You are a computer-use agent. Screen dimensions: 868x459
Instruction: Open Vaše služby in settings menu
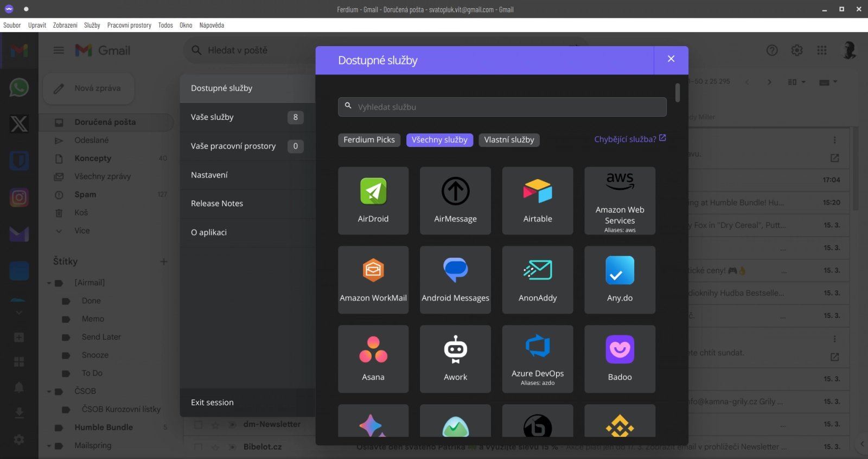tap(247, 117)
